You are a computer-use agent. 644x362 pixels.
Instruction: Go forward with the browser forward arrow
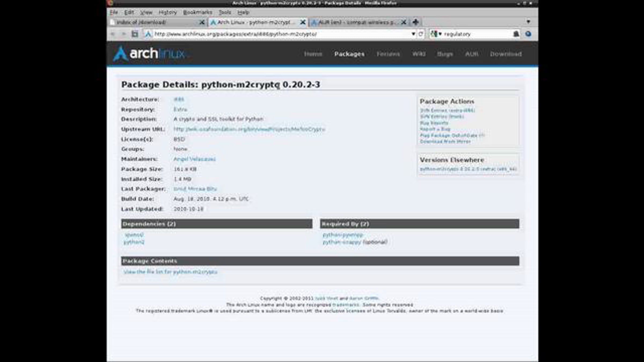tap(123, 34)
